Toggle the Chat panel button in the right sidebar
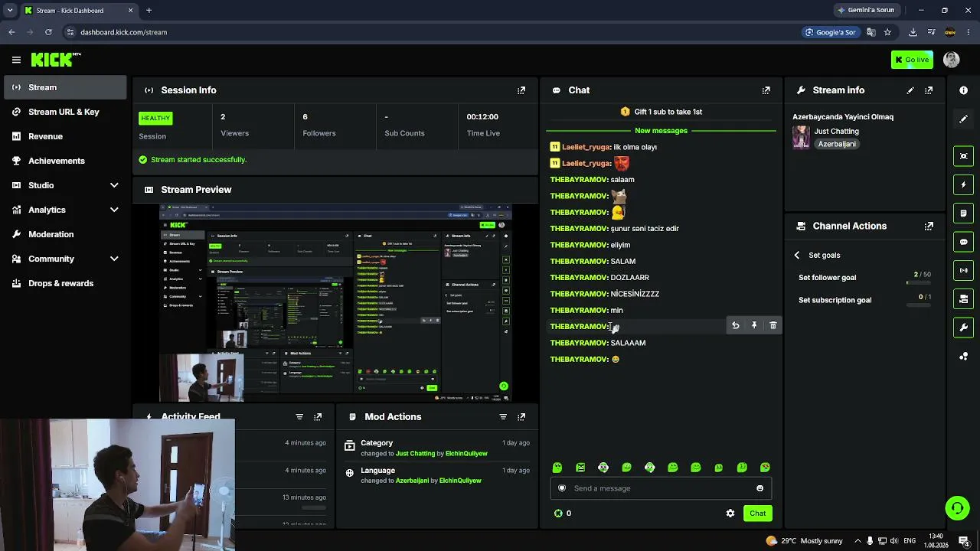This screenshot has height=551, width=980. pyautogui.click(x=963, y=242)
